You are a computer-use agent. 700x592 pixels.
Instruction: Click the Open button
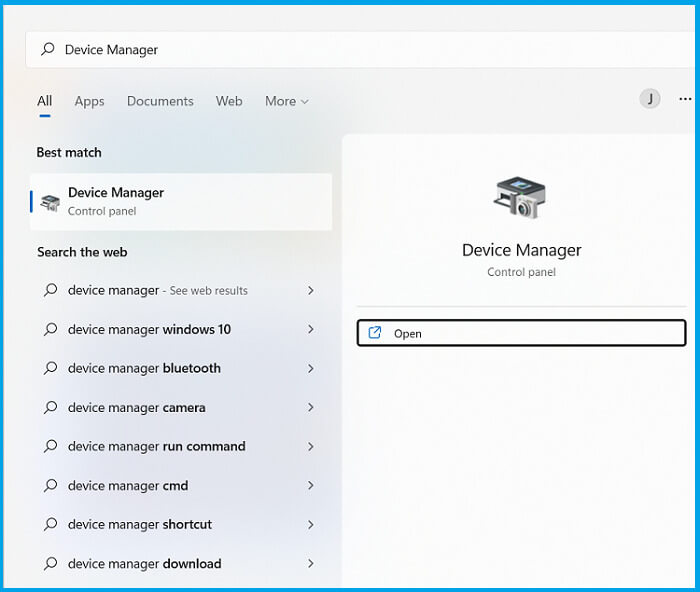(521, 333)
